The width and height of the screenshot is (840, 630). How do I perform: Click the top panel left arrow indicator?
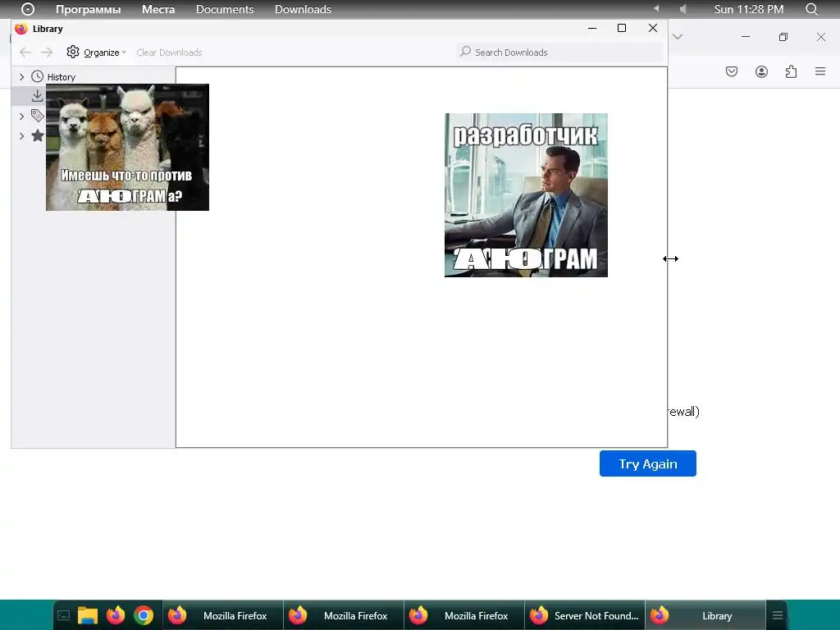click(656, 8)
